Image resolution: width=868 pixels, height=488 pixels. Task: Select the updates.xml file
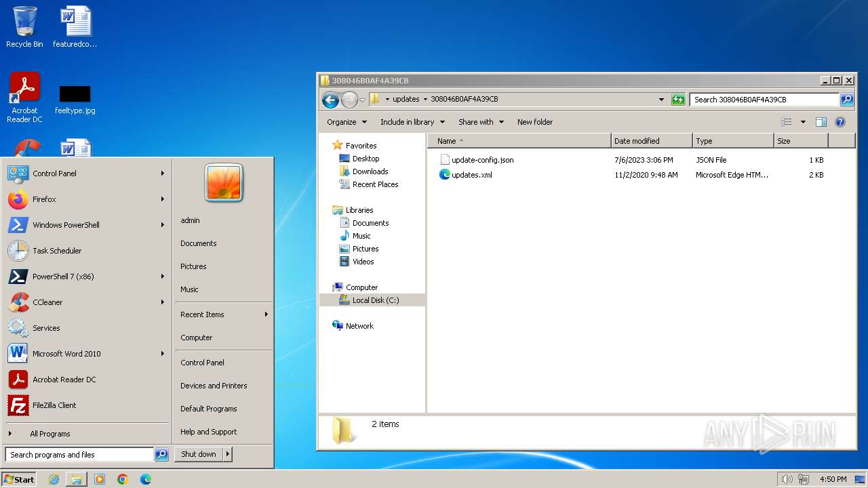pos(471,175)
